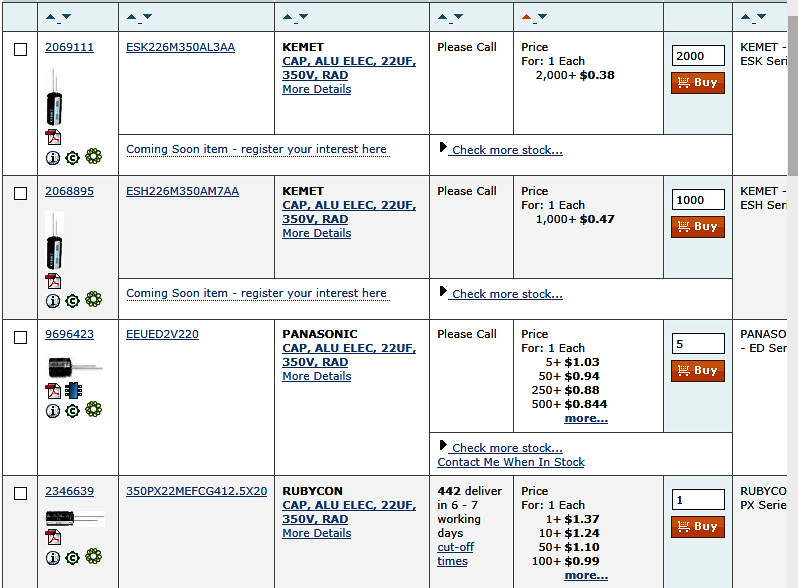Open order code link 2069111
The width and height of the screenshot is (798, 588).
(69, 47)
